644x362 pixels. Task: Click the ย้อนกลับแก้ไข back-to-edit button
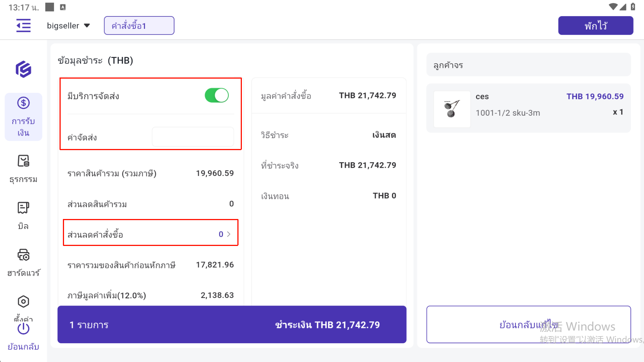click(x=528, y=324)
